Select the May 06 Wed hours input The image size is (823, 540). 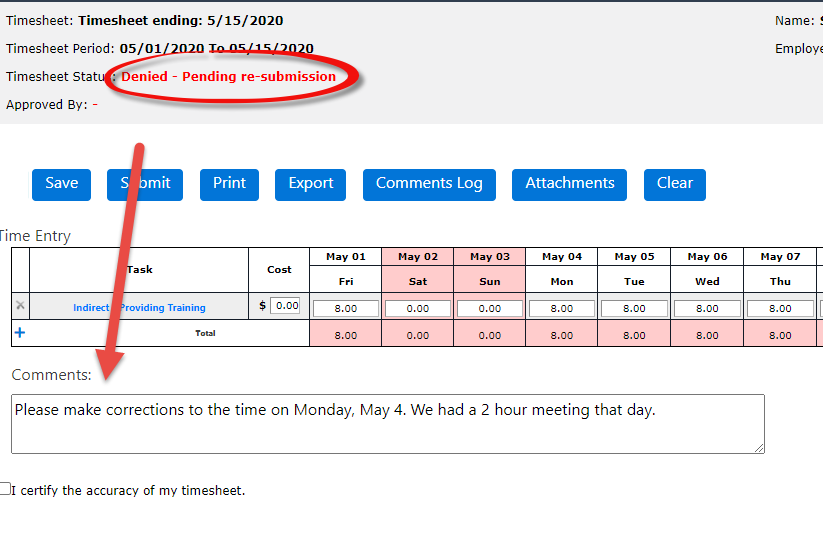[707, 309]
